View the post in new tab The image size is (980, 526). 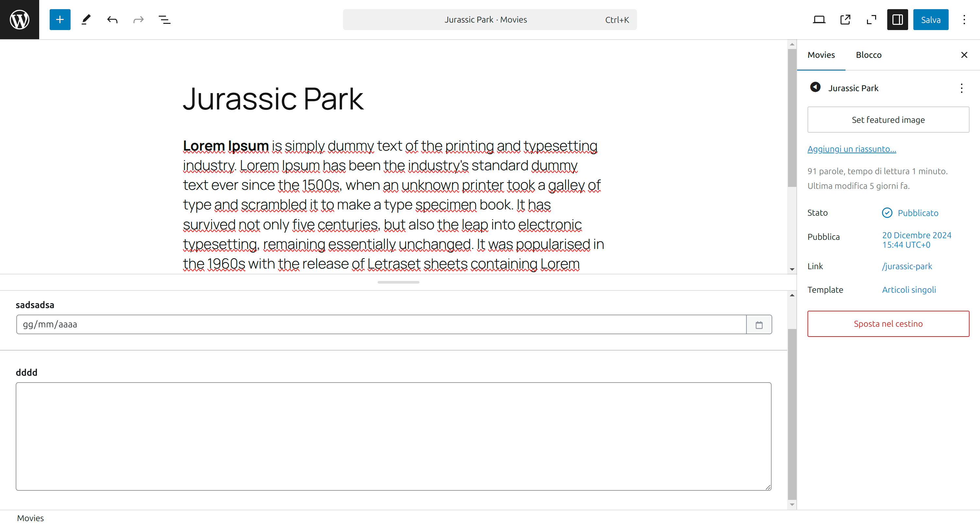(x=845, y=19)
